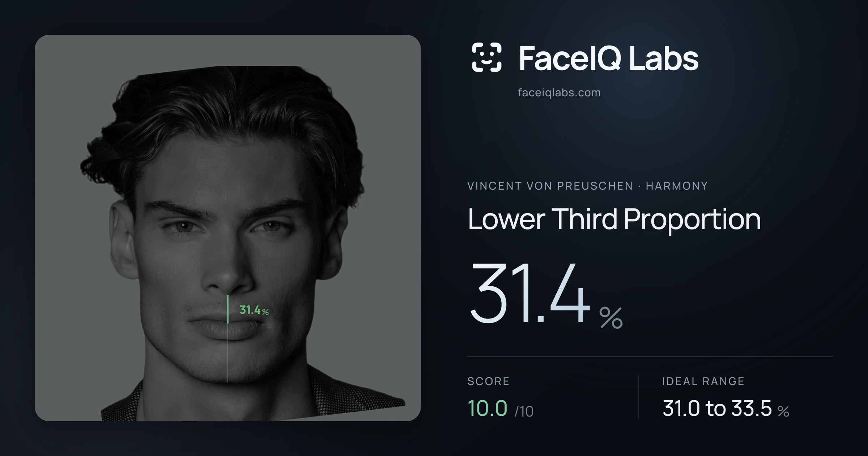Click the 10.0 score value
The width and height of the screenshot is (868, 456).
(488, 408)
